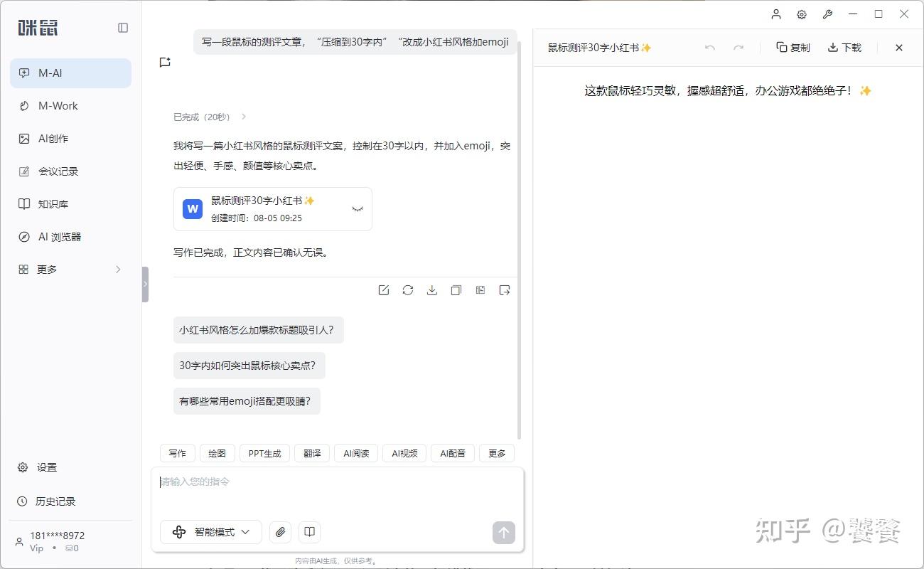Open user profile icon in title bar
This screenshot has height=569, width=924.
tap(776, 14)
